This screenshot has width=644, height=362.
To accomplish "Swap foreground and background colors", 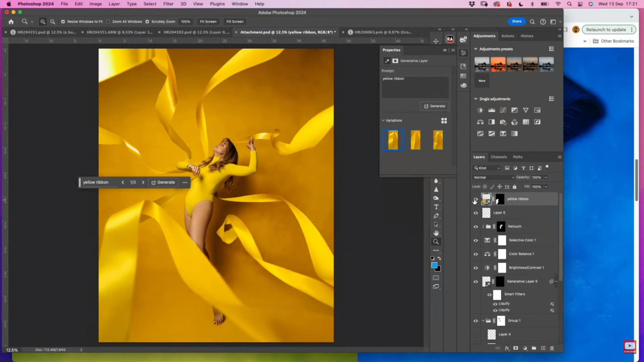I will pos(439,258).
